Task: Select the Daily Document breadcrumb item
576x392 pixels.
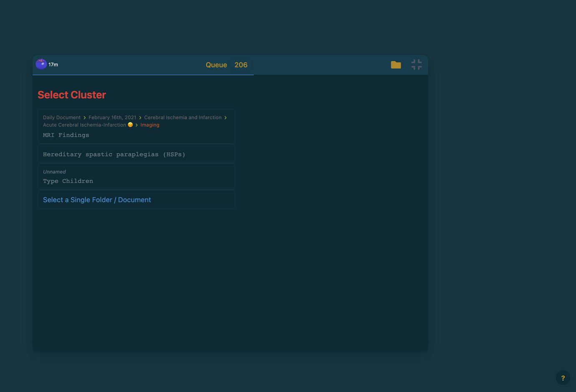Action: (61, 117)
